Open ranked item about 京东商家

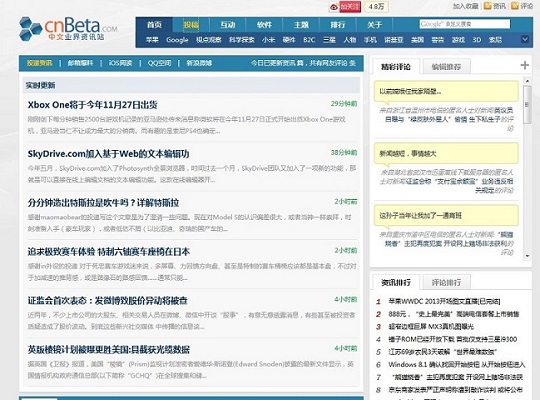[x=455, y=390]
